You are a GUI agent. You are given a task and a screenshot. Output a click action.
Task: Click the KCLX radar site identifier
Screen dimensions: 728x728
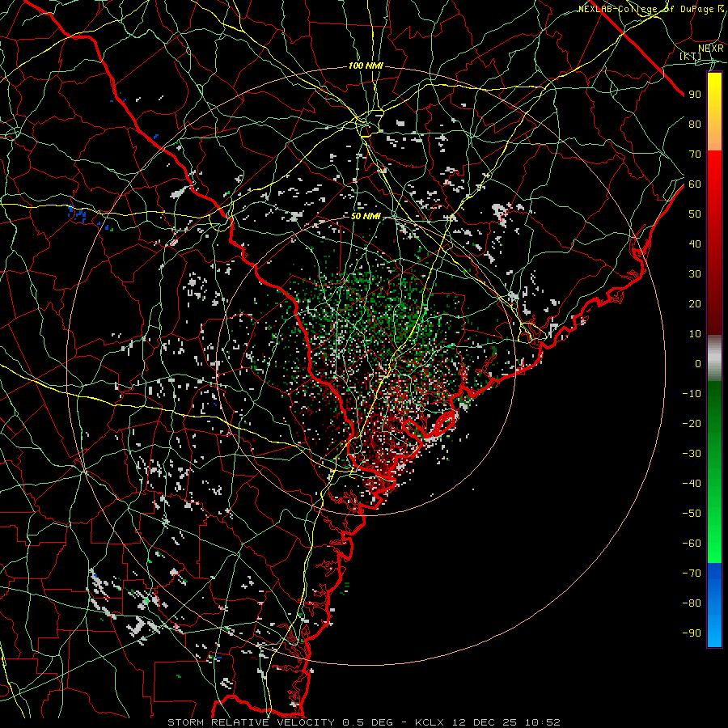pyautogui.click(x=430, y=722)
